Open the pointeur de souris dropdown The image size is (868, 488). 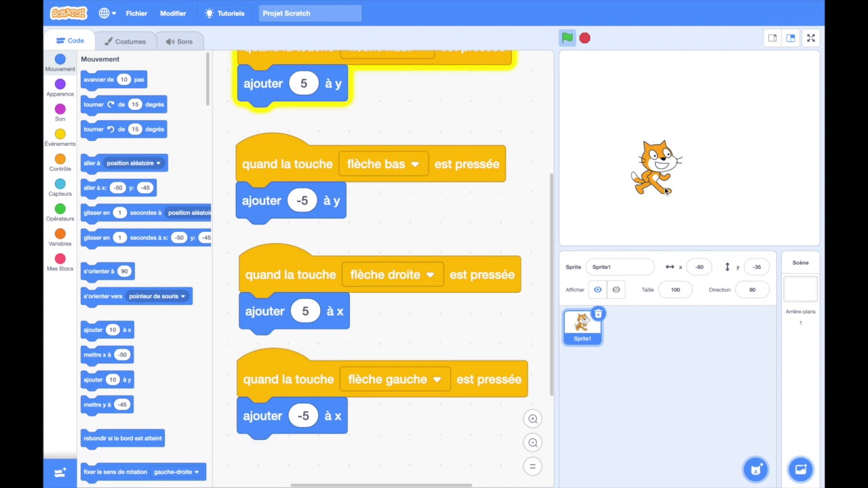[x=157, y=296]
